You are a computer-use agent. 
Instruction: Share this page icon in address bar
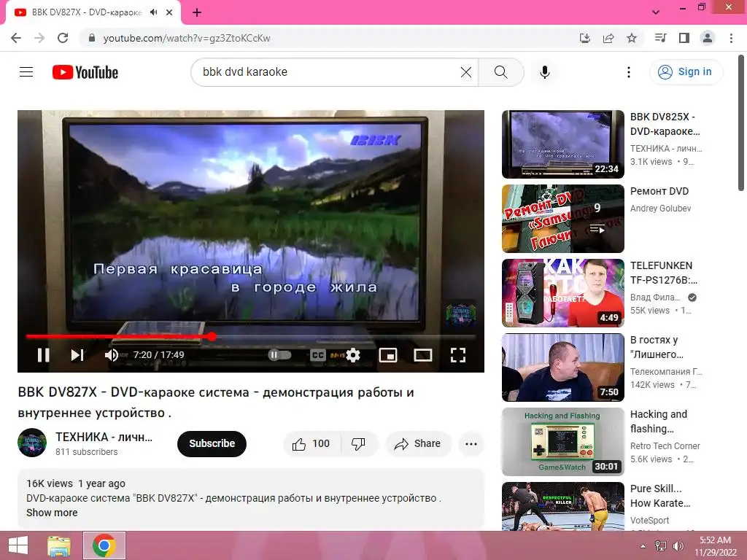(608, 38)
